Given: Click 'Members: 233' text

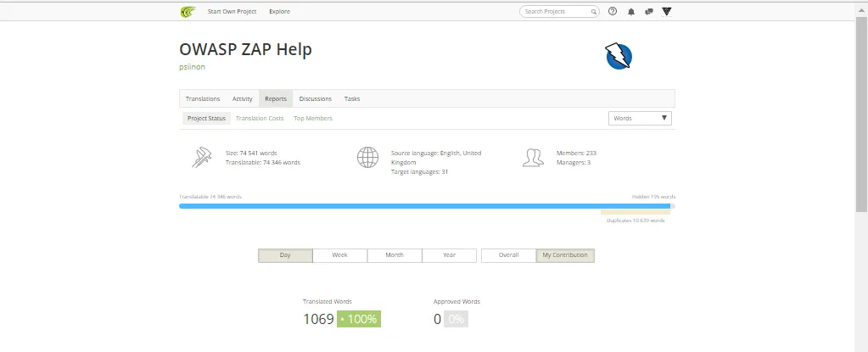Looking at the screenshot, I should tap(576, 154).
